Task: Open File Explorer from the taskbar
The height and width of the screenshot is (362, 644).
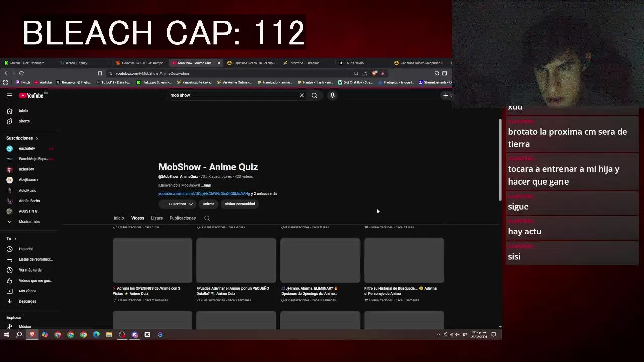Action: 109,335
